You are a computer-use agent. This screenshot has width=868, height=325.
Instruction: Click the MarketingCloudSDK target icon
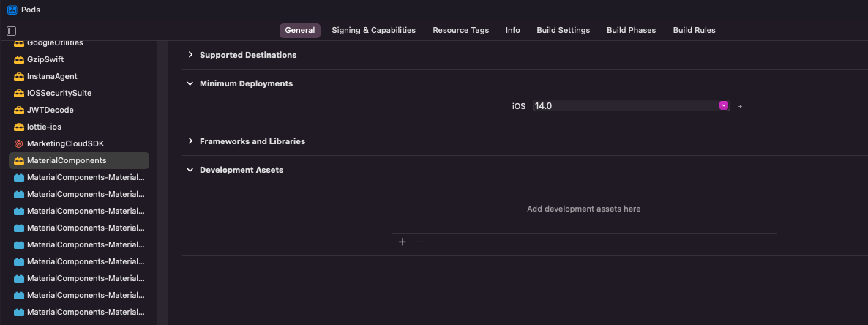coord(19,143)
